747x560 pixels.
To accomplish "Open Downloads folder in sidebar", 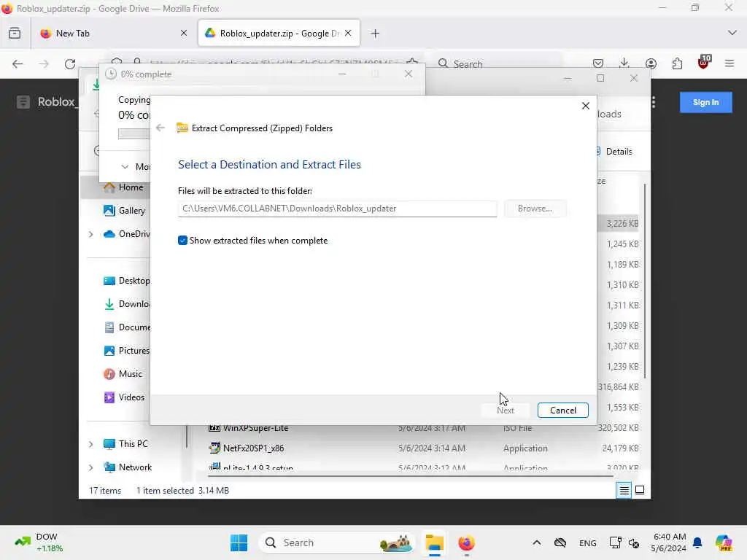I will pos(127,304).
